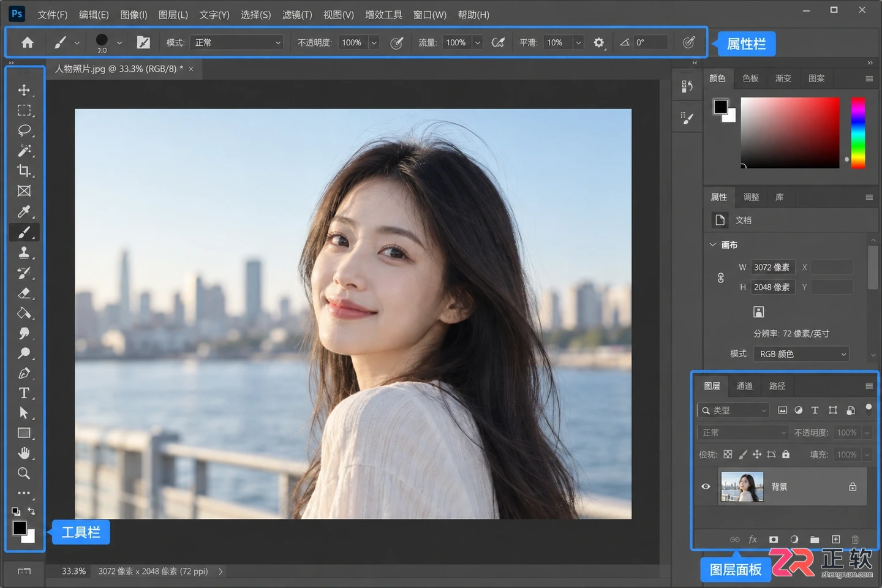Select the Clone Stamp tool
The height and width of the screenshot is (588, 882).
pyautogui.click(x=24, y=252)
